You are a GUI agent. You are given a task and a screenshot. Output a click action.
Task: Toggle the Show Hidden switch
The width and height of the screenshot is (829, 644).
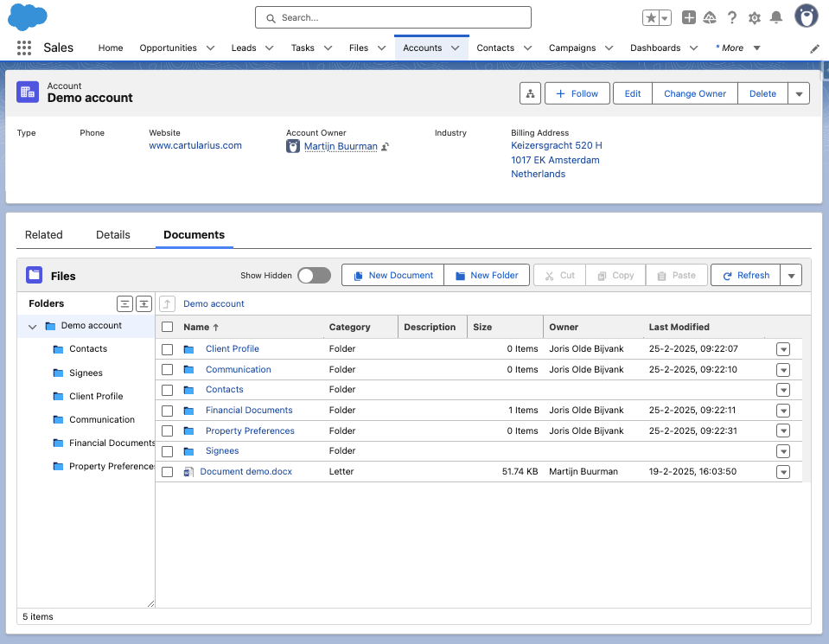(x=314, y=276)
